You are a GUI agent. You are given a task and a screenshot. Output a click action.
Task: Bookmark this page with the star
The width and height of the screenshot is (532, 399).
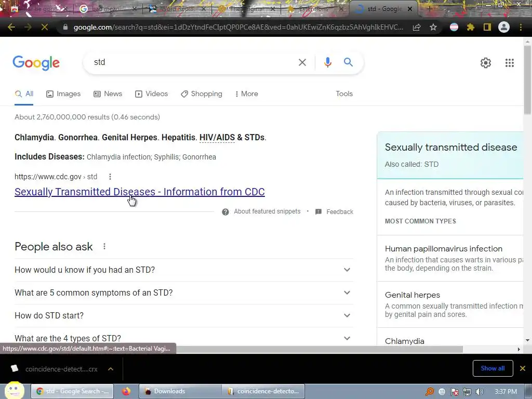point(433,27)
